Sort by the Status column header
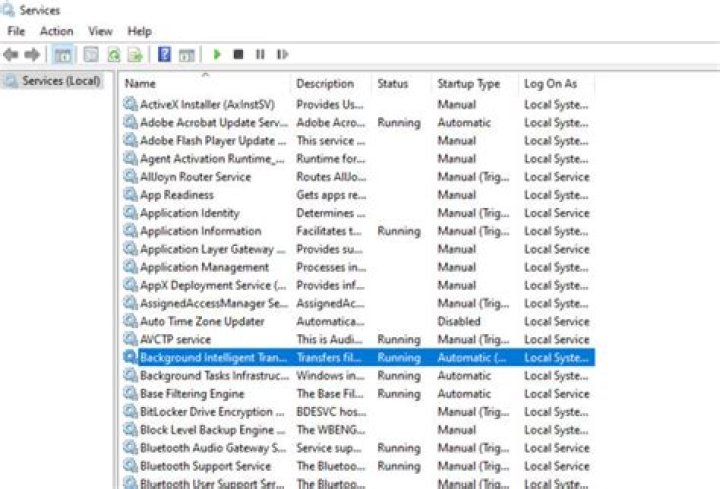The height and width of the screenshot is (489, 720). (402, 84)
